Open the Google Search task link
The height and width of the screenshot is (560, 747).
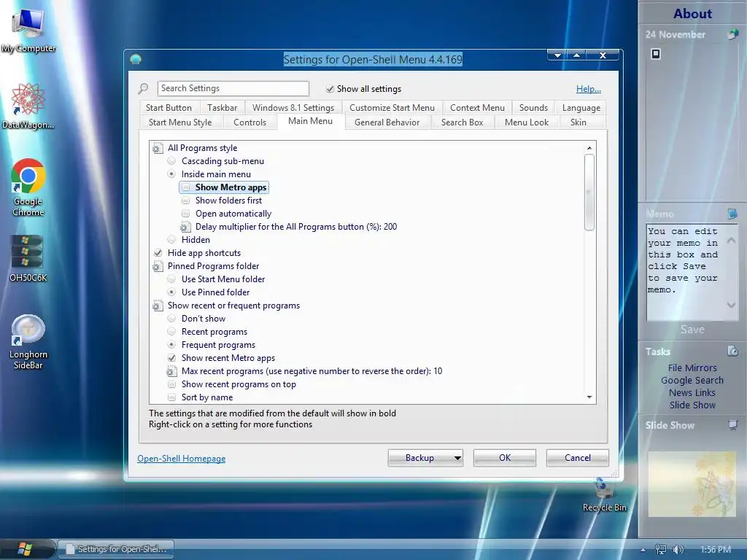(x=692, y=381)
